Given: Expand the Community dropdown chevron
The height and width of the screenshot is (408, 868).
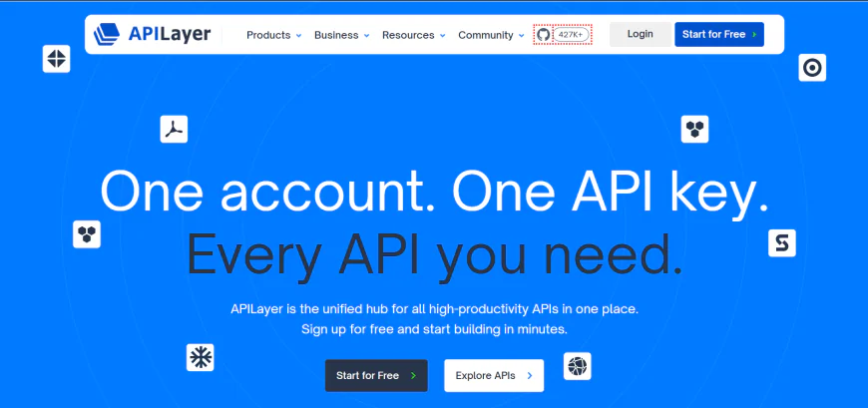Looking at the screenshot, I should [521, 36].
